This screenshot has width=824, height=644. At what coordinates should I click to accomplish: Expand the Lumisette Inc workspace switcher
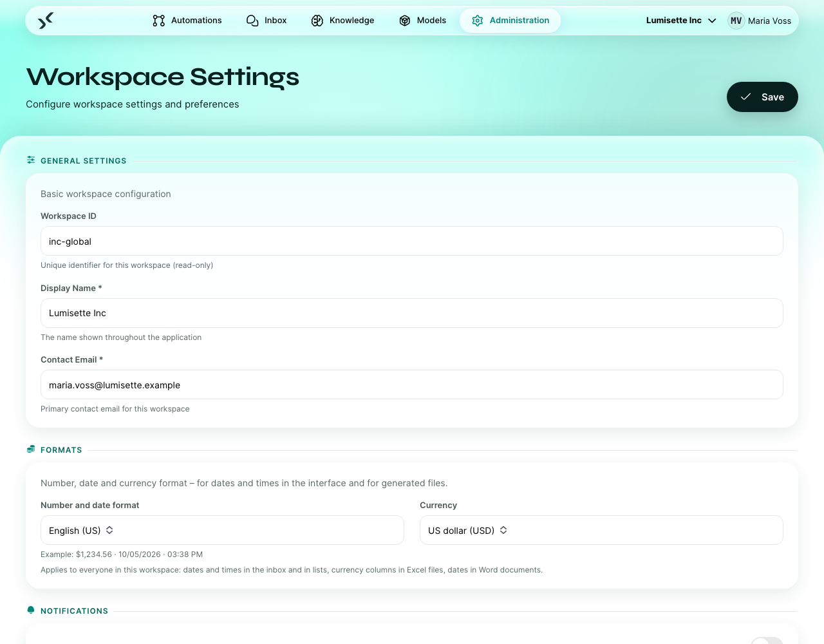point(681,21)
